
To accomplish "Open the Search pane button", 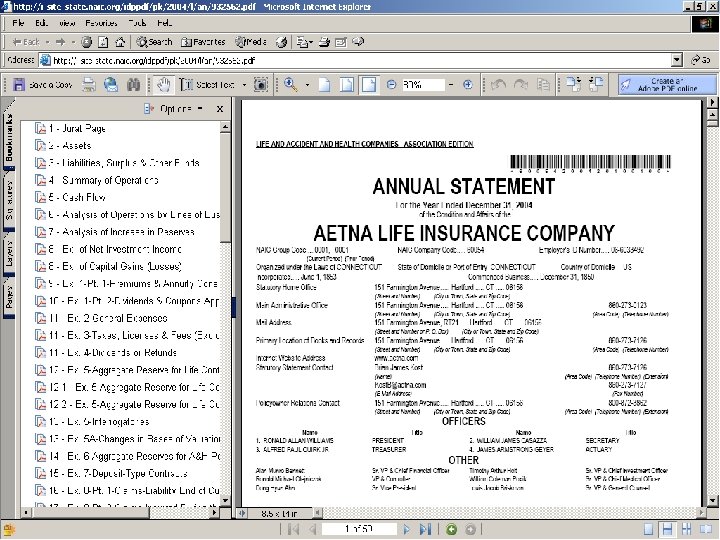I will [x=154, y=42].
